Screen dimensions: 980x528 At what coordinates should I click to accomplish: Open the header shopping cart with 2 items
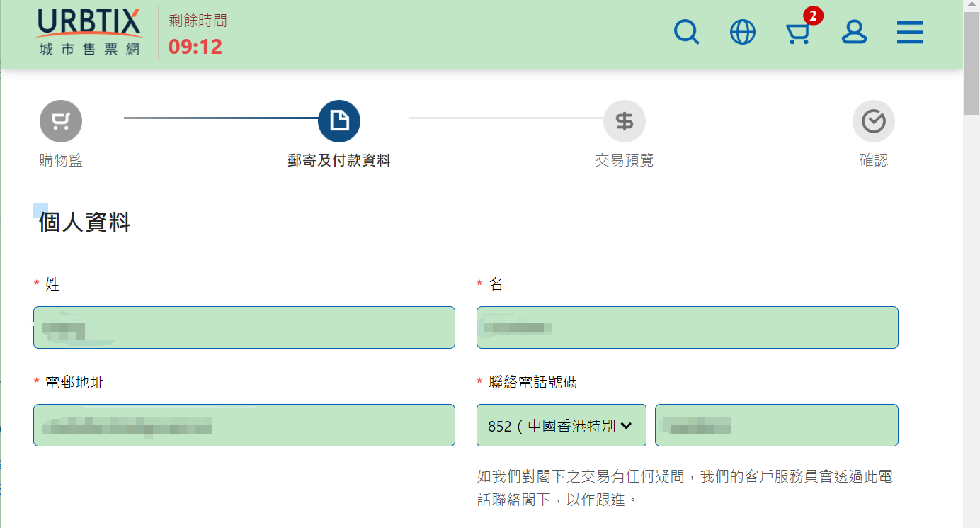point(798,33)
